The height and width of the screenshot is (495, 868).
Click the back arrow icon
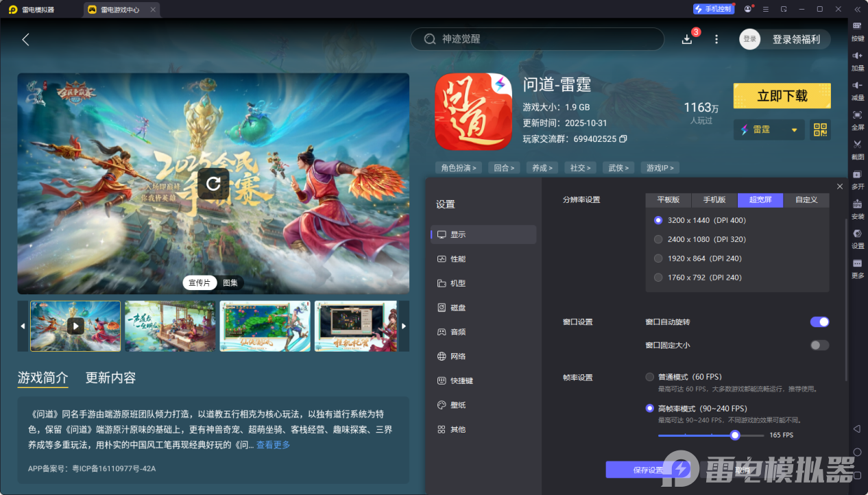click(26, 40)
